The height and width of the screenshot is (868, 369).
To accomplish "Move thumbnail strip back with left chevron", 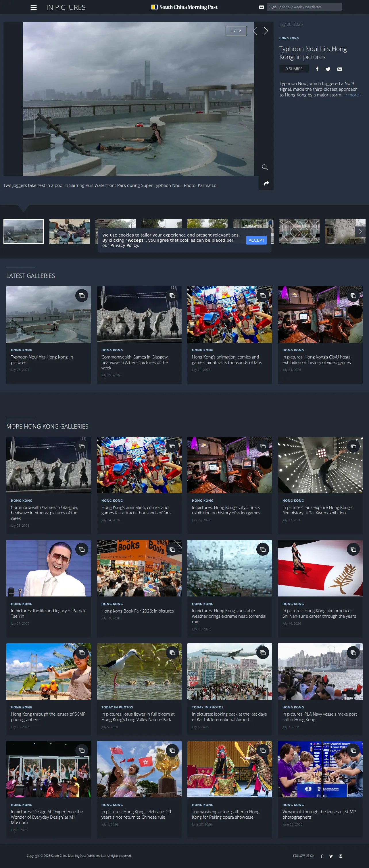I will point(9,232).
